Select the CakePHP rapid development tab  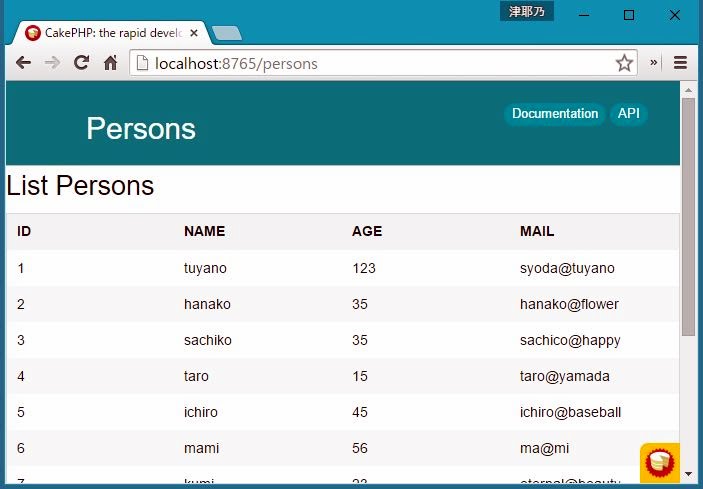[112, 33]
